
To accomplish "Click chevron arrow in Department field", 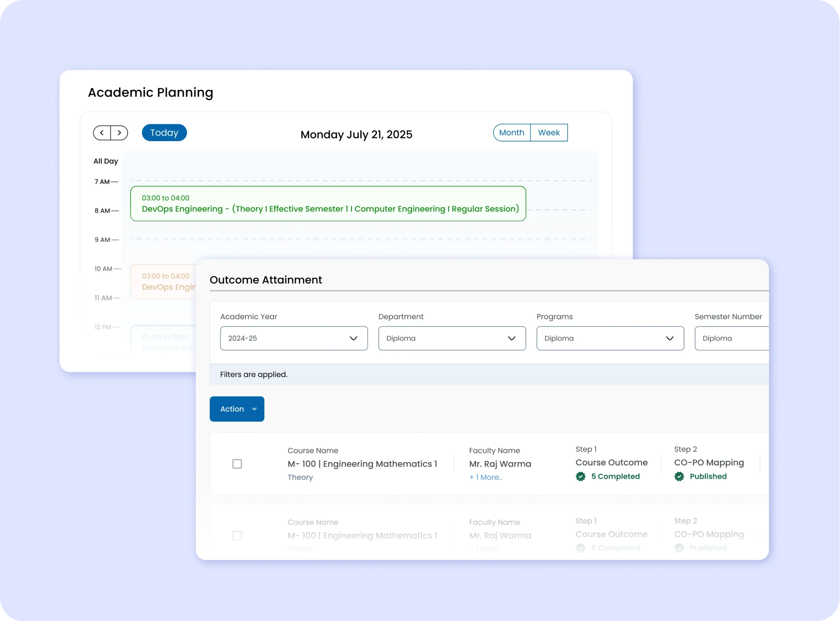I will point(511,338).
